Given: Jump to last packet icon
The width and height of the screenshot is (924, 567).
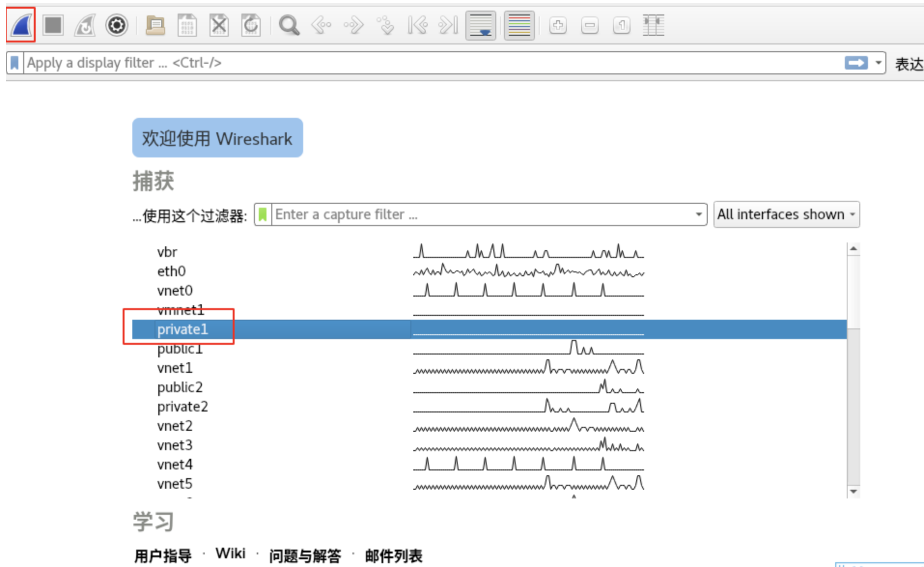Looking at the screenshot, I should coord(448,25).
